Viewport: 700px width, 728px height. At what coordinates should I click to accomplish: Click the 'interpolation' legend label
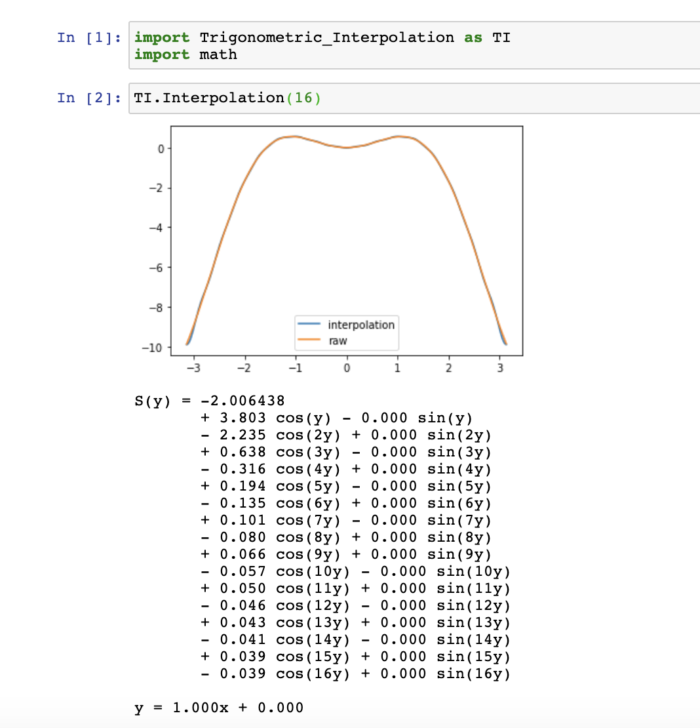pos(361,325)
